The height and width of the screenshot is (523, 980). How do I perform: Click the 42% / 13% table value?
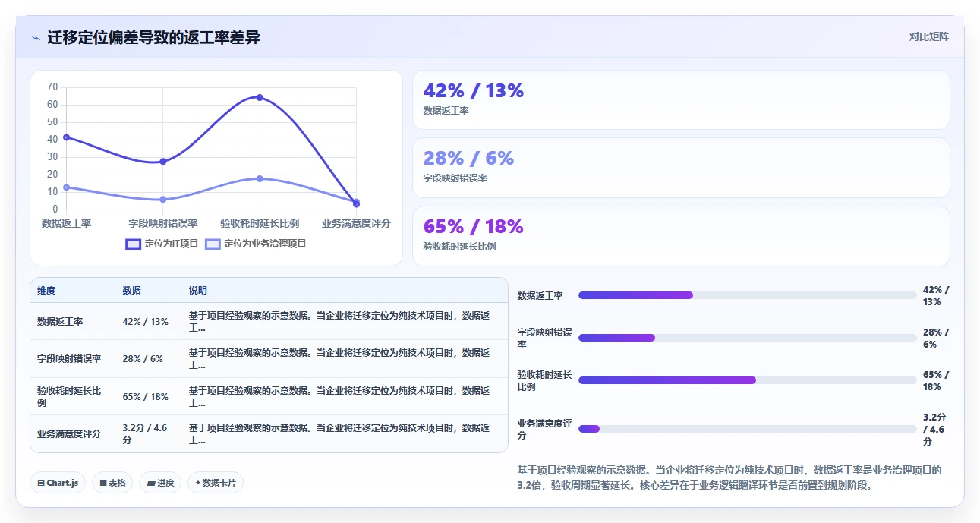coord(146,322)
